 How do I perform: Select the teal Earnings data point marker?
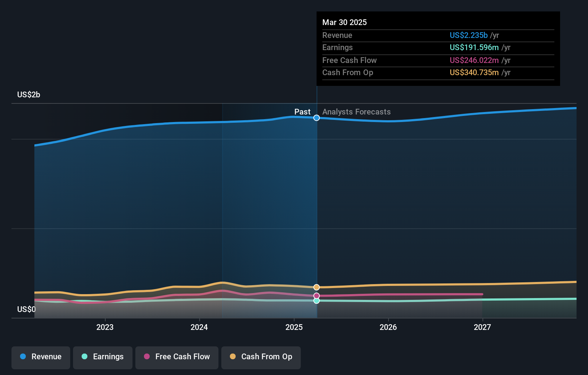[317, 301]
